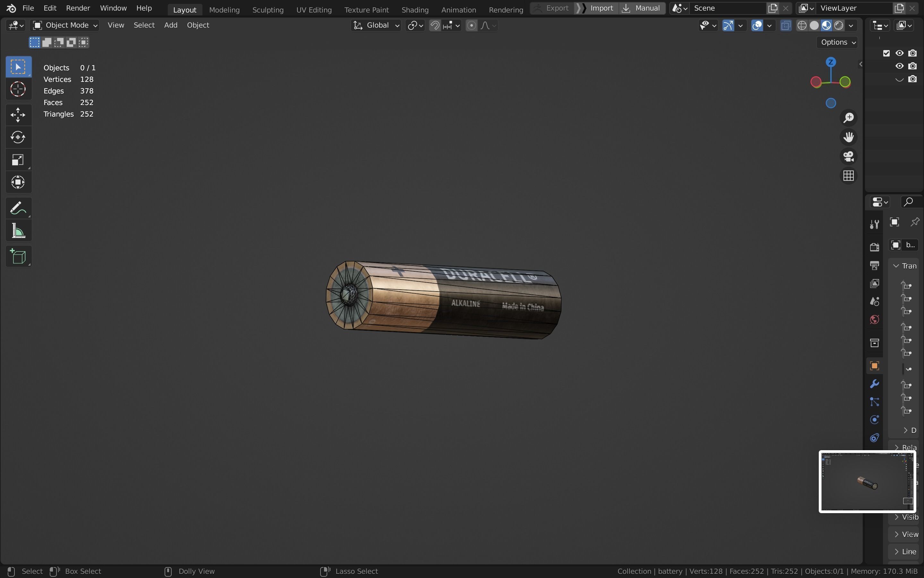This screenshot has height=578, width=924.
Task: Open the Physics properties tab
Action: (x=874, y=420)
